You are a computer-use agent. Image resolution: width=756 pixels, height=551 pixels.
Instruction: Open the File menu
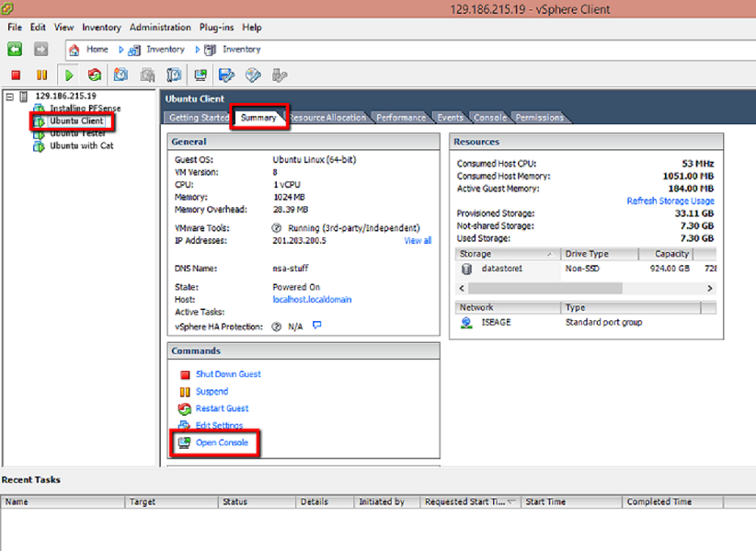tap(15, 28)
